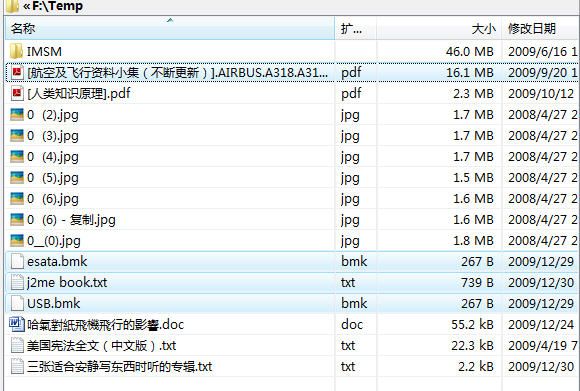
Task: Click the jpg extension of 0_(0).jpg
Action: 350,242
